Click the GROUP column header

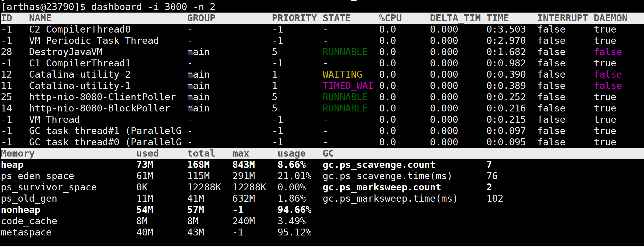pos(201,18)
